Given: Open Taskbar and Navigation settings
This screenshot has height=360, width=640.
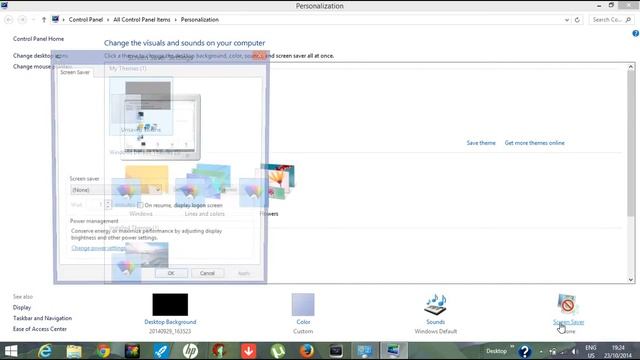Looking at the screenshot, I should point(42,318).
